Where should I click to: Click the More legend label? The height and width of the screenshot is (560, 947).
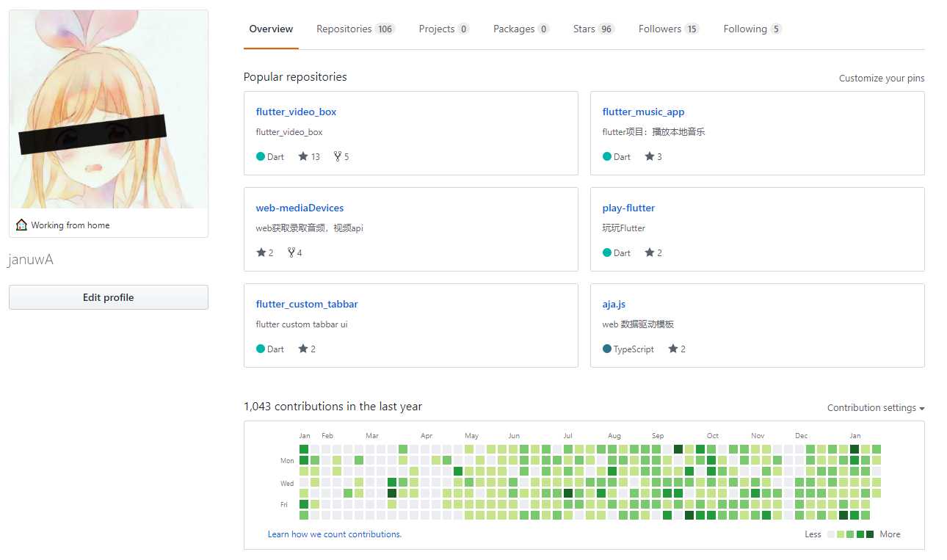coord(890,534)
